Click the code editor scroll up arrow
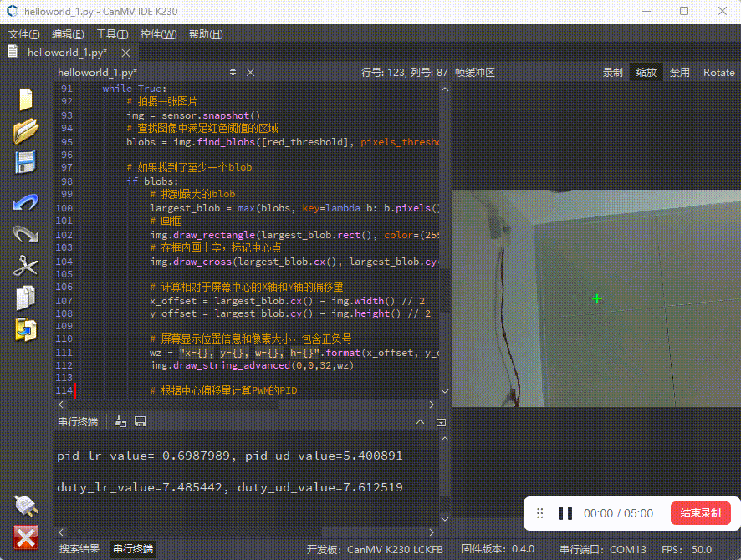741x560 pixels. (x=445, y=89)
